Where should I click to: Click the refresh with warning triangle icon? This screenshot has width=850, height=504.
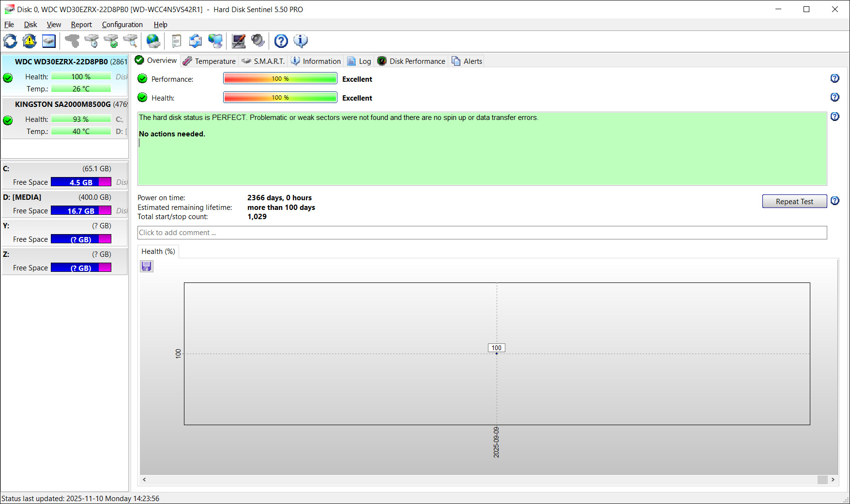tap(30, 41)
